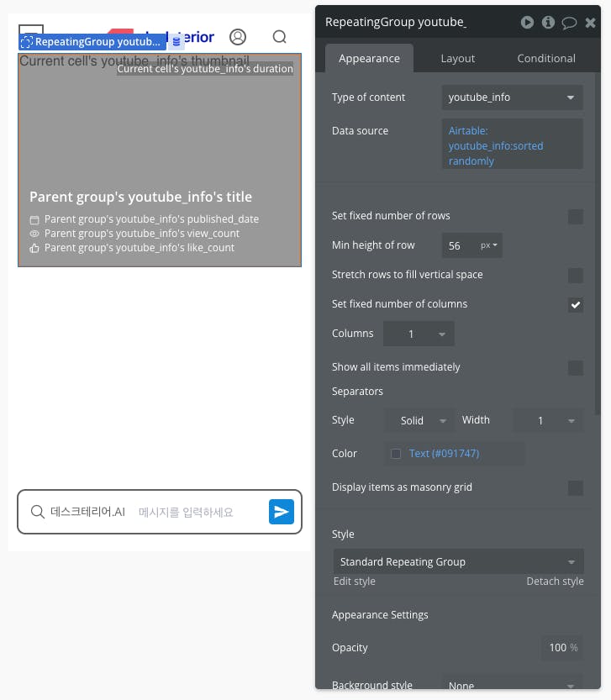Viewport: 611px width, 700px height.
Task: Switch to the Conditional tab
Action: (545, 59)
